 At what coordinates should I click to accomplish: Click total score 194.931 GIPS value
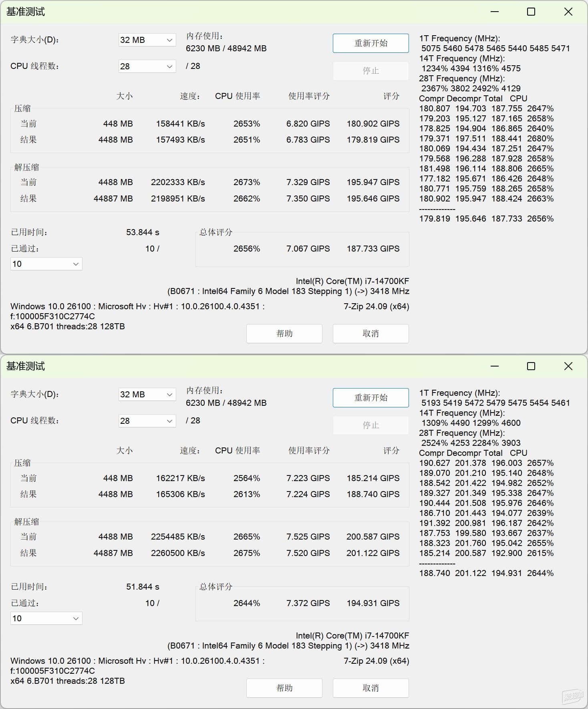(373, 603)
